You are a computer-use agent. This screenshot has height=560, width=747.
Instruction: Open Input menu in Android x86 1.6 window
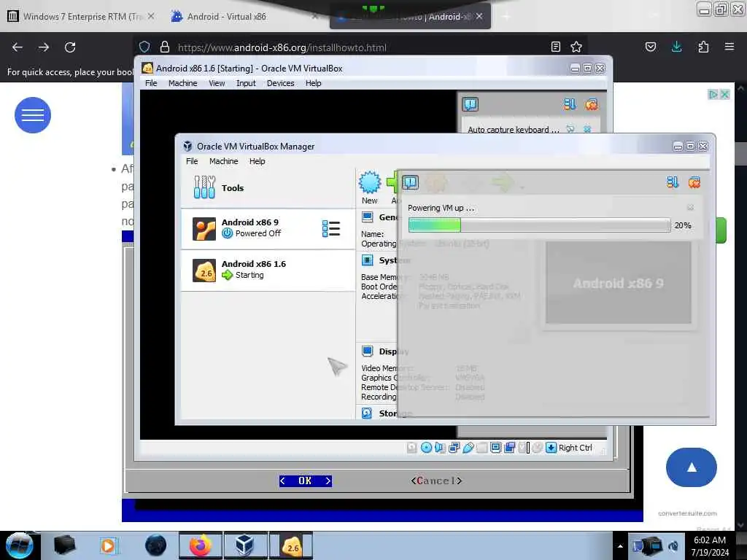point(246,83)
